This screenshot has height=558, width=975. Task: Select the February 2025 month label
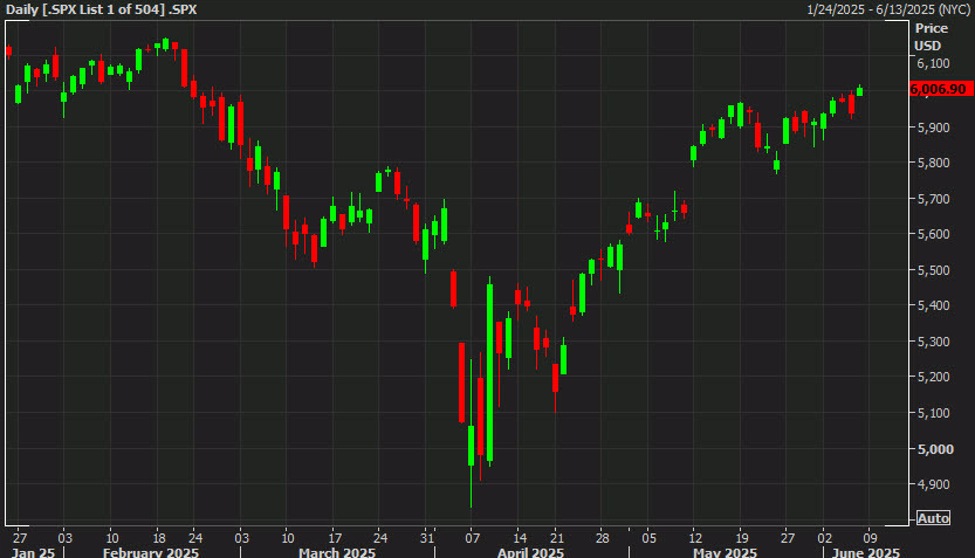point(153,551)
